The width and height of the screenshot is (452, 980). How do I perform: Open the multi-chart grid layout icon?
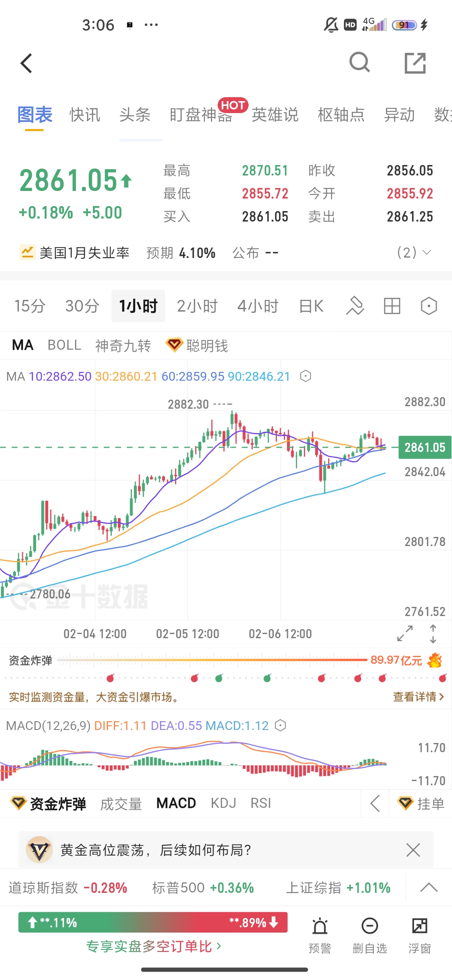pyautogui.click(x=392, y=306)
